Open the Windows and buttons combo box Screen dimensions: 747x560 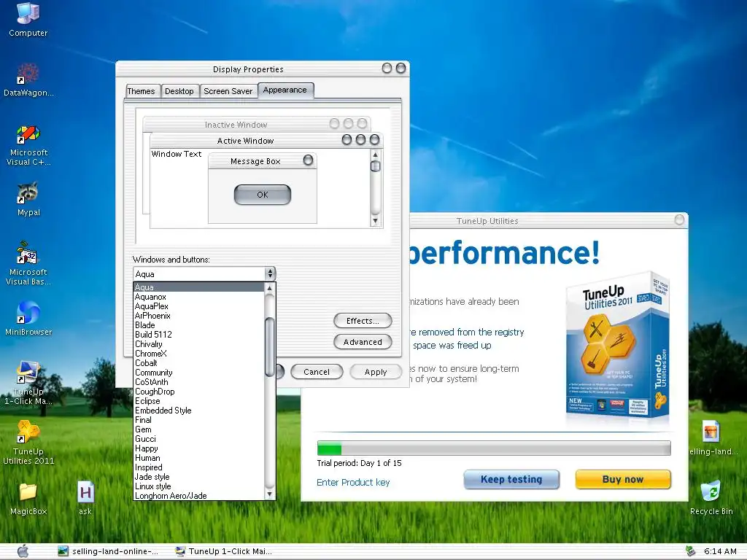click(x=204, y=274)
